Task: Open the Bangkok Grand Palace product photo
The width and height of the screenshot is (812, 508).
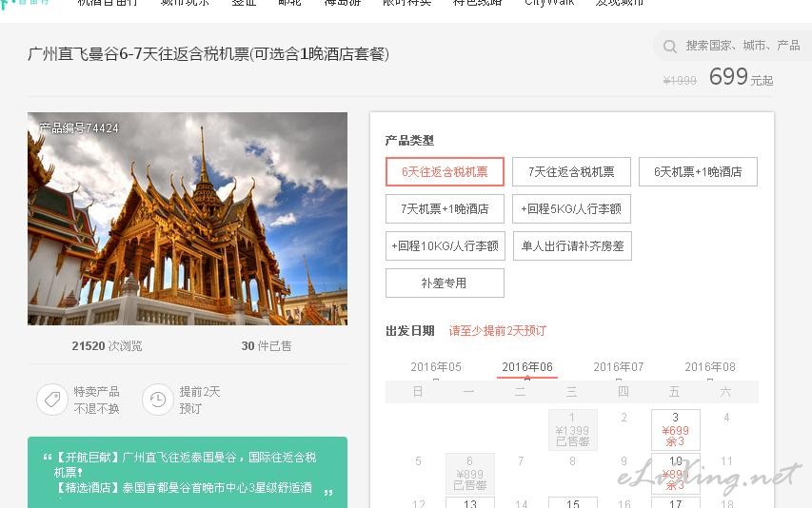Action: coord(188,219)
